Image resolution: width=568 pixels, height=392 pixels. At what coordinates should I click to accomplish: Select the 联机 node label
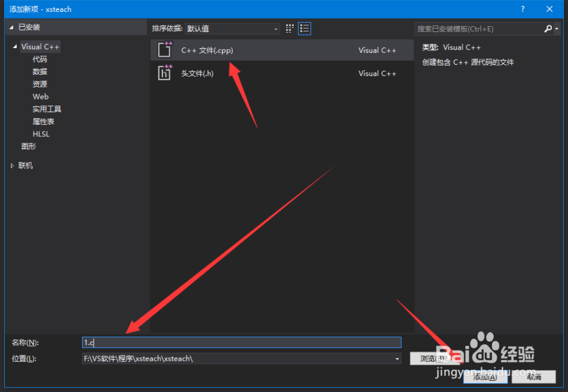(25, 166)
